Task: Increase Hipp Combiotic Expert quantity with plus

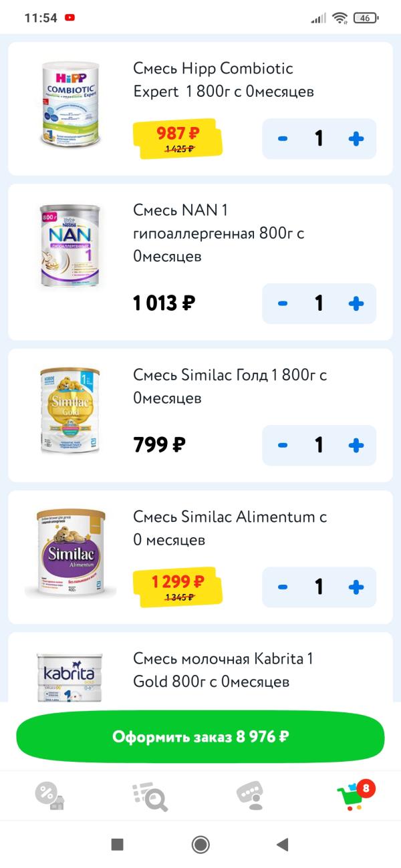Action: coord(356,139)
